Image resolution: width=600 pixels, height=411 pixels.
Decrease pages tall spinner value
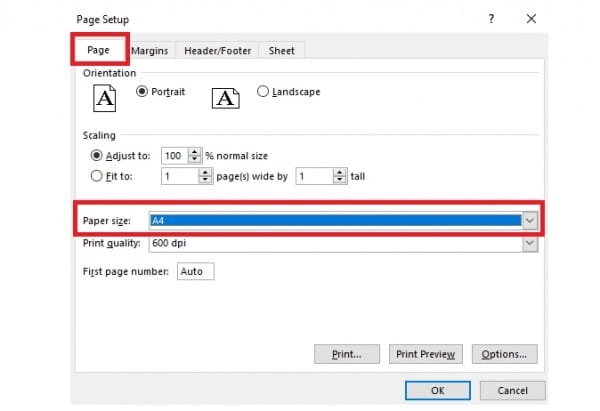(339, 180)
